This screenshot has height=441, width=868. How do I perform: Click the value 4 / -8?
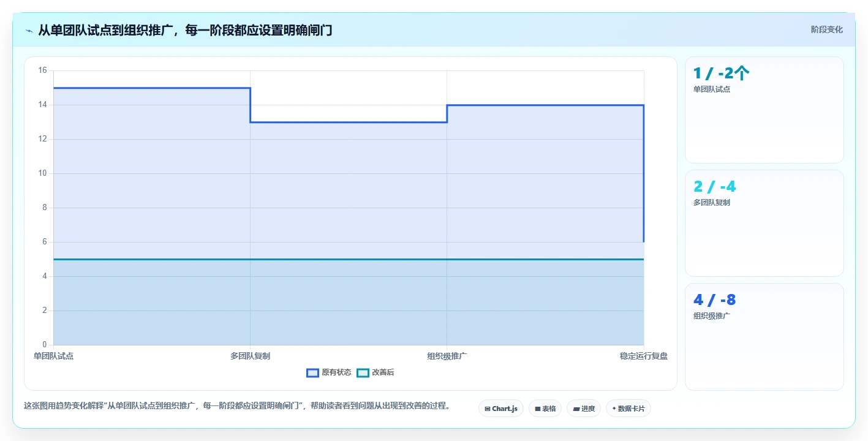(714, 300)
